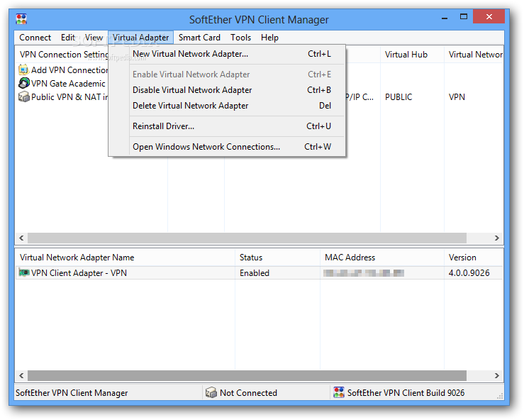Click the blurred MAC address cell
This screenshot has width=524, height=420.
(x=364, y=273)
